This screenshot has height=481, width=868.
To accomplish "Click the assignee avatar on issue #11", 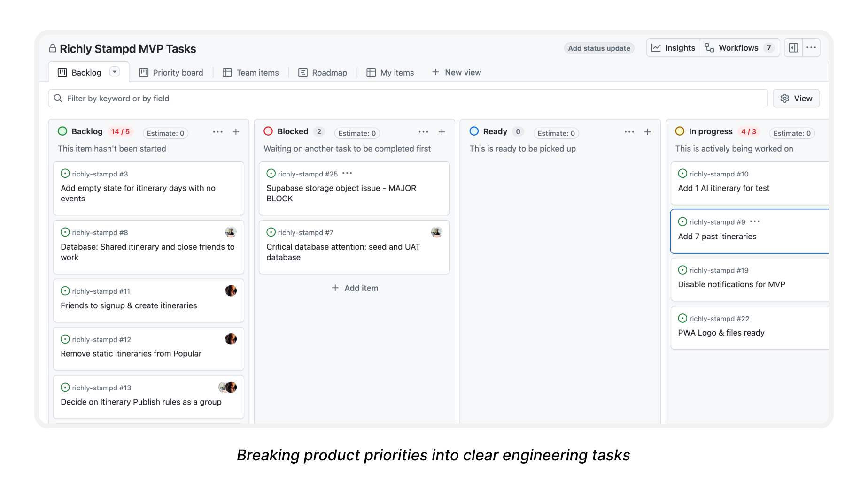I will (231, 290).
